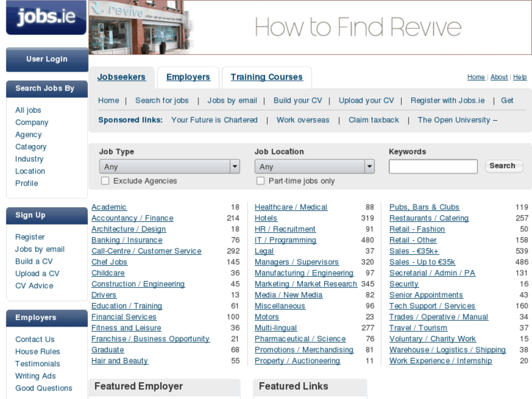The width and height of the screenshot is (532, 399).
Task: Select Jobs by email in navigation bar
Action: [x=233, y=100]
